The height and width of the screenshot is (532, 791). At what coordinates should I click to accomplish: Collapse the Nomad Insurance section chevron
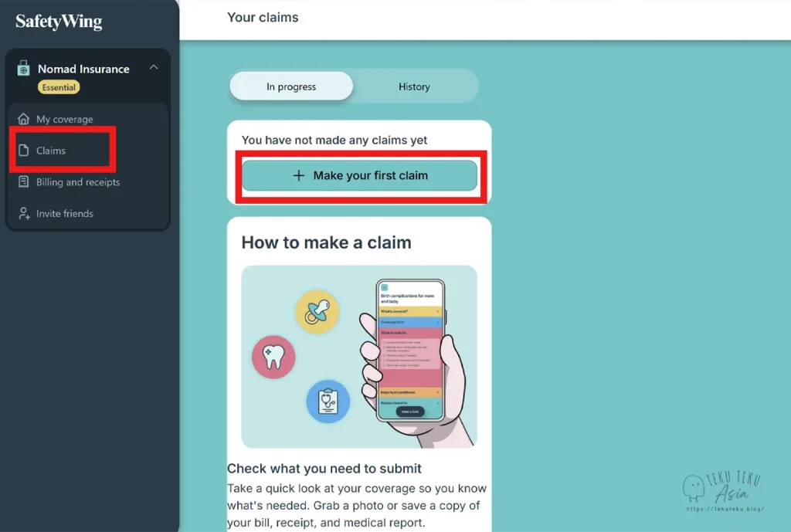click(154, 68)
